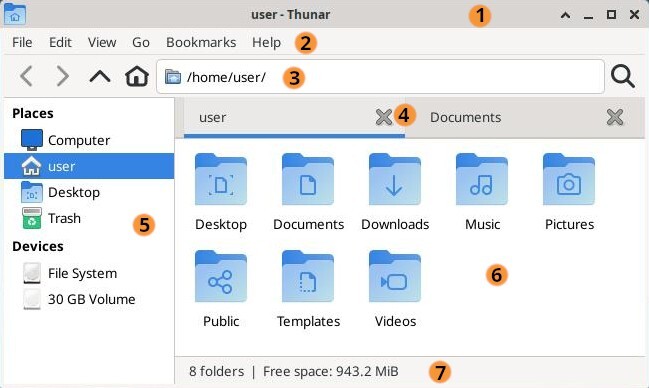Go to home folder via the house icon
649x388 pixels.
tap(137, 76)
